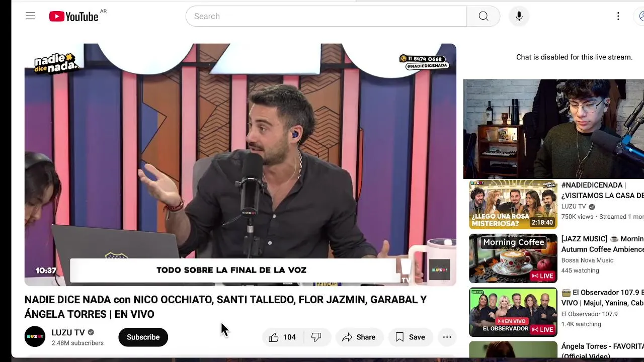
Task: Click into the Search input field
Action: point(326,16)
